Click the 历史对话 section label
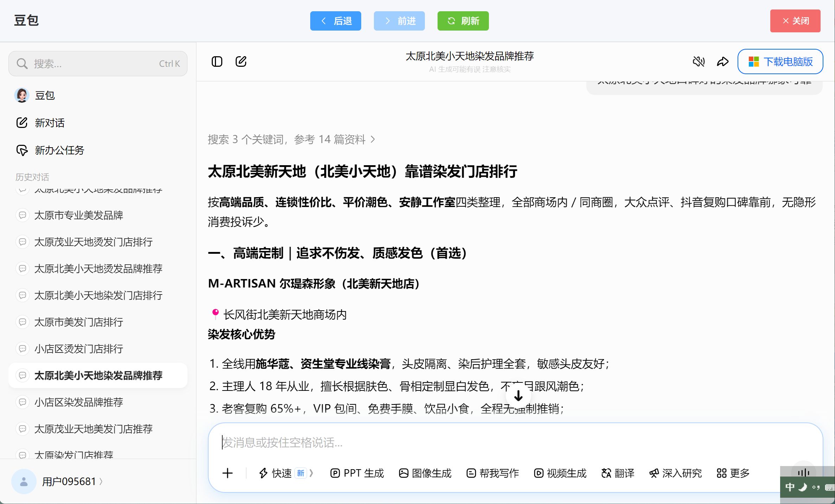The height and width of the screenshot is (504, 835). pos(32,177)
